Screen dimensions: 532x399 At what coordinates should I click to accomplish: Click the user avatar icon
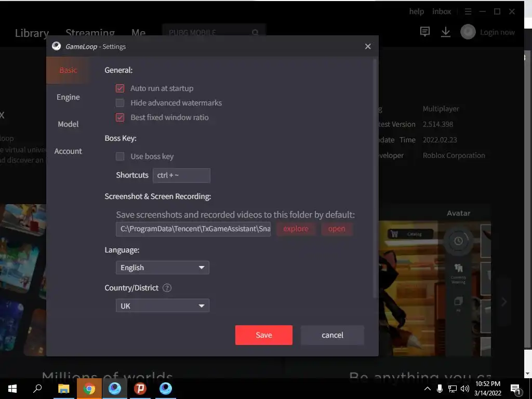pos(468,32)
